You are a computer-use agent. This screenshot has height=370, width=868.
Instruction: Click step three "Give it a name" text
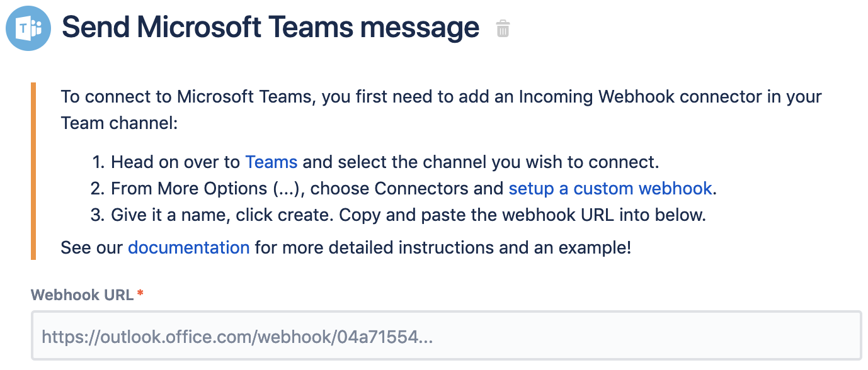point(170,215)
